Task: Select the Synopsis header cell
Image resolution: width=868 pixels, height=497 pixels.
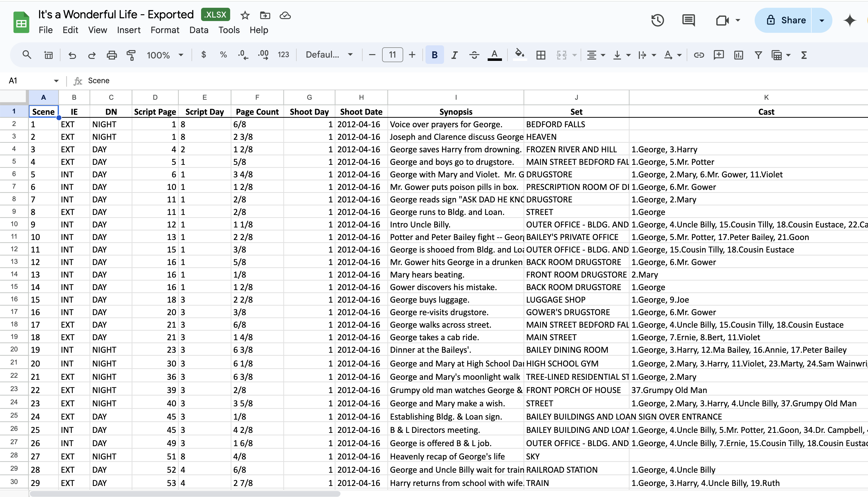Action: [x=456, y=112]
